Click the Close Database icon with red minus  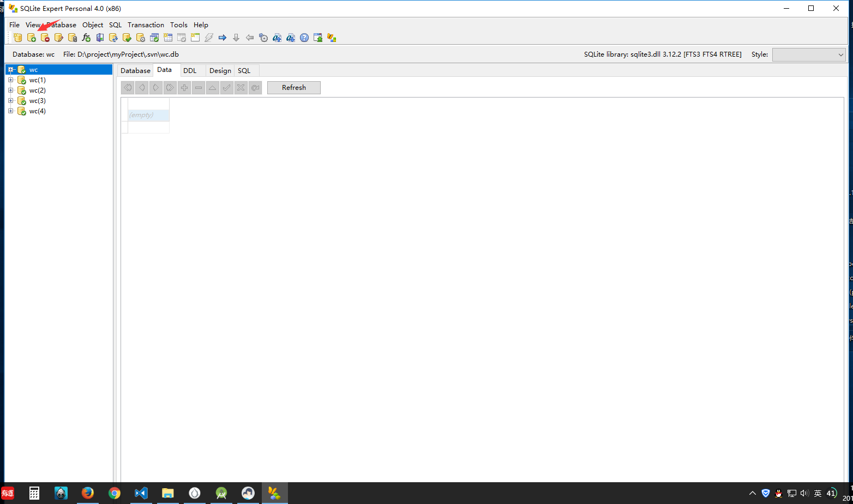pos(45,38)
